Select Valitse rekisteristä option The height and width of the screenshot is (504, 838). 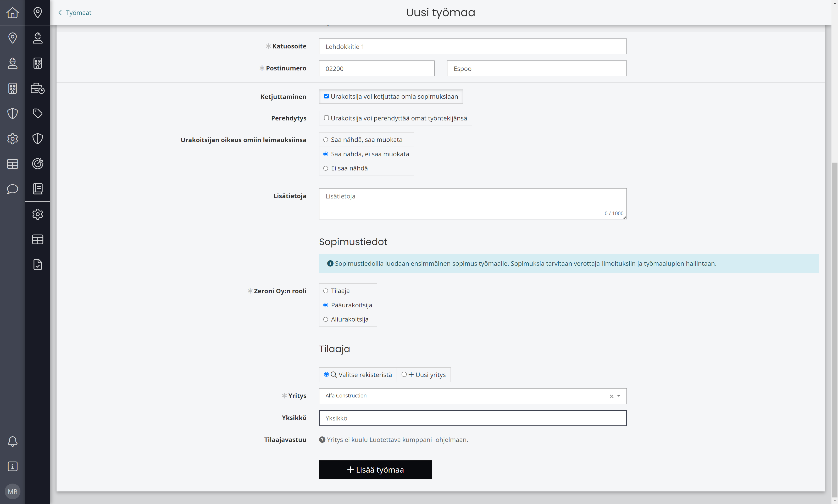click(358, 375)
